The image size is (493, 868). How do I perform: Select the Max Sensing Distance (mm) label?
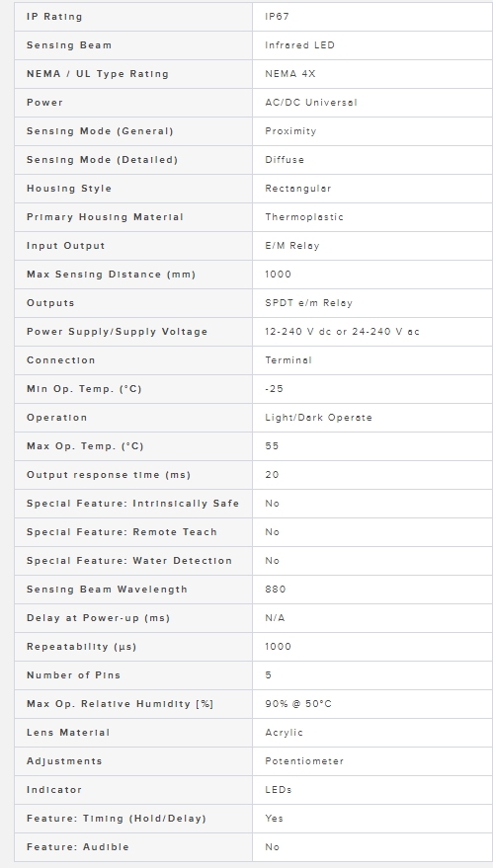click(x=111, y=275)
